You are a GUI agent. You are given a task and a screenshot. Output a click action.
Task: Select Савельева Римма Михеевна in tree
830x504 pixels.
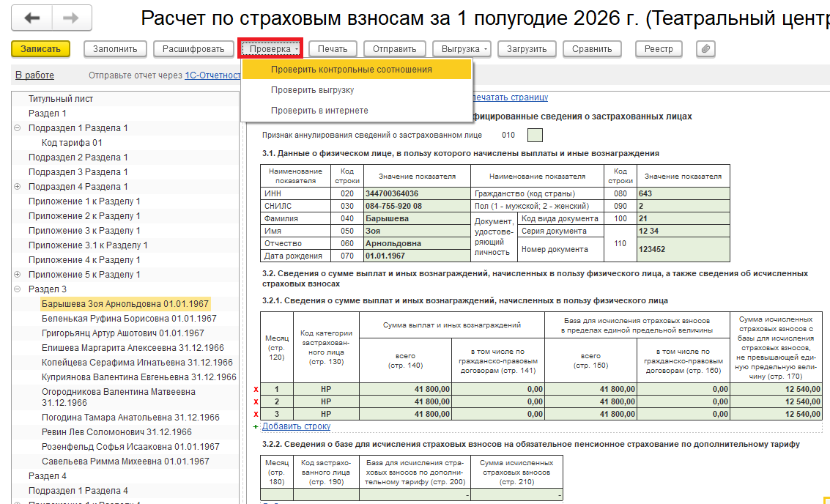pyautogui.click(x=125, y=461)
